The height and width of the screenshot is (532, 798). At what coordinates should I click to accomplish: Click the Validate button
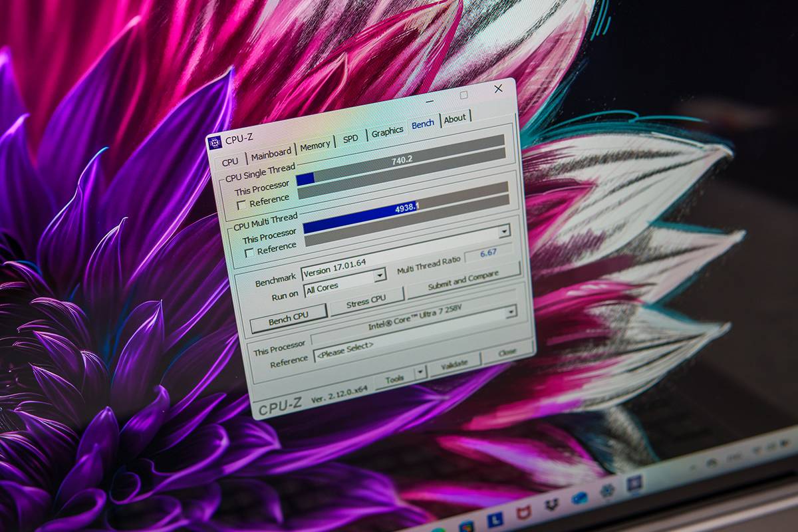pyautogui.click(x=454, y=363)
